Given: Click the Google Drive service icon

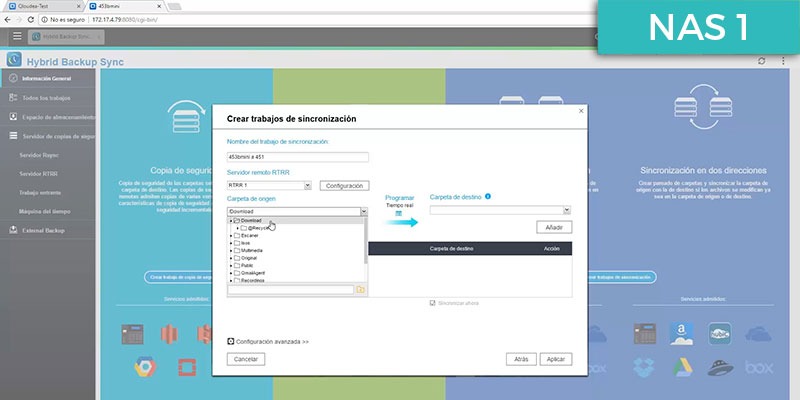Looking at the screenshot, I should click(x=682, y=367).
